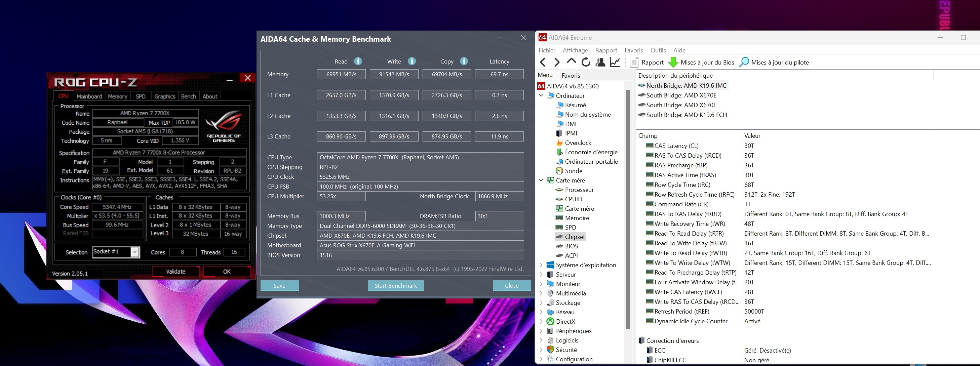Click the Validate button in CPU-Z
980x366 pixels.
[175, 272]
